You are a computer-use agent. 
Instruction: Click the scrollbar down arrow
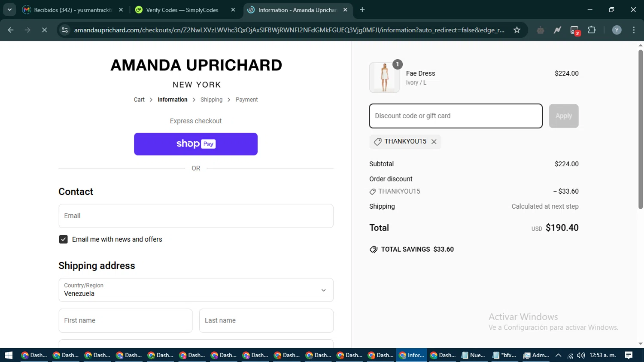pos(641,344)
